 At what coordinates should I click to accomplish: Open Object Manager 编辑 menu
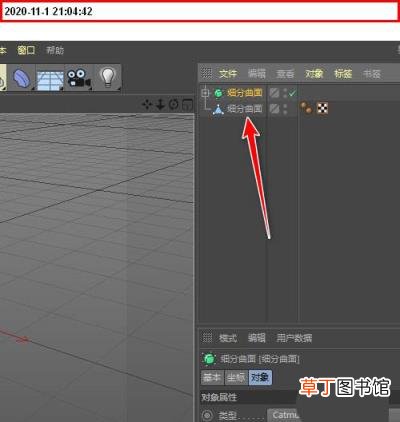(x=257, y=74)
